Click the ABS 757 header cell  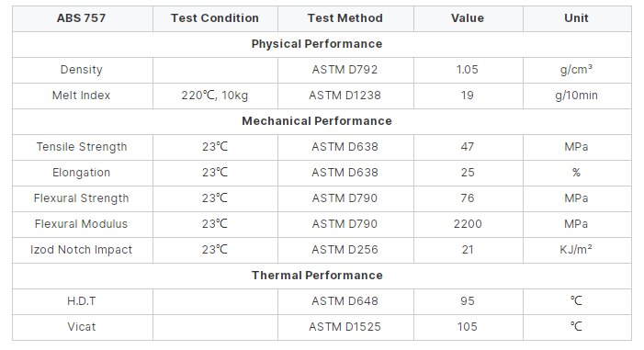[83, 18]
